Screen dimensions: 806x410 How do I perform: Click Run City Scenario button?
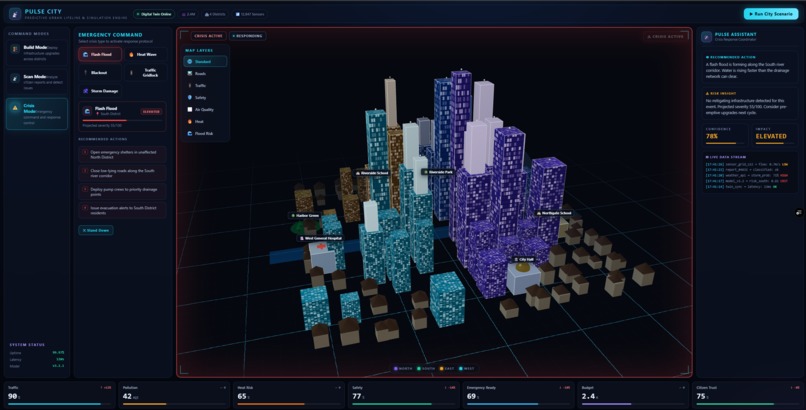[771, 14]
